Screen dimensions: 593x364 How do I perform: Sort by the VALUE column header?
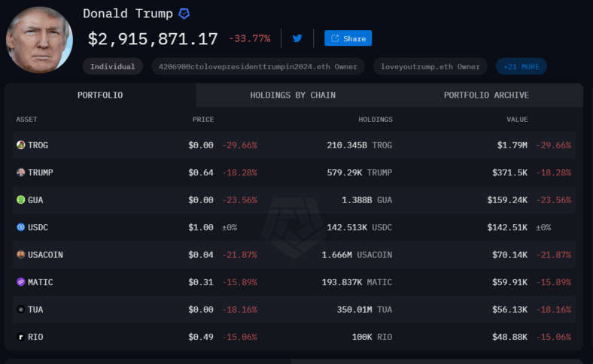pos(517,120)
